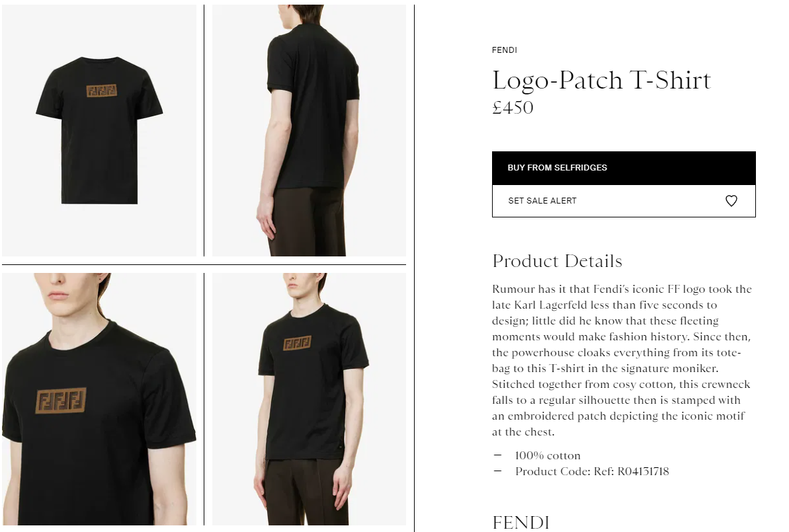
Task: Buy the T-shirt from Selfridges
Action: [x=624, y=168]
